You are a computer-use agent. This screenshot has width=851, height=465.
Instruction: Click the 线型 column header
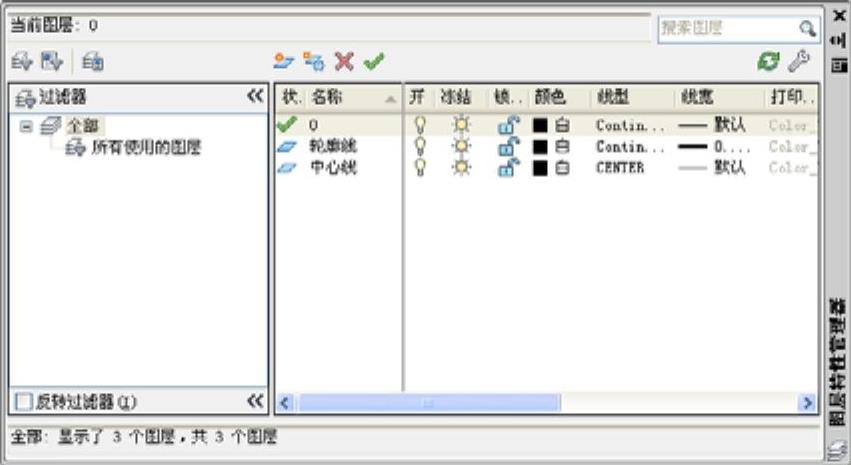pos(631,97)
